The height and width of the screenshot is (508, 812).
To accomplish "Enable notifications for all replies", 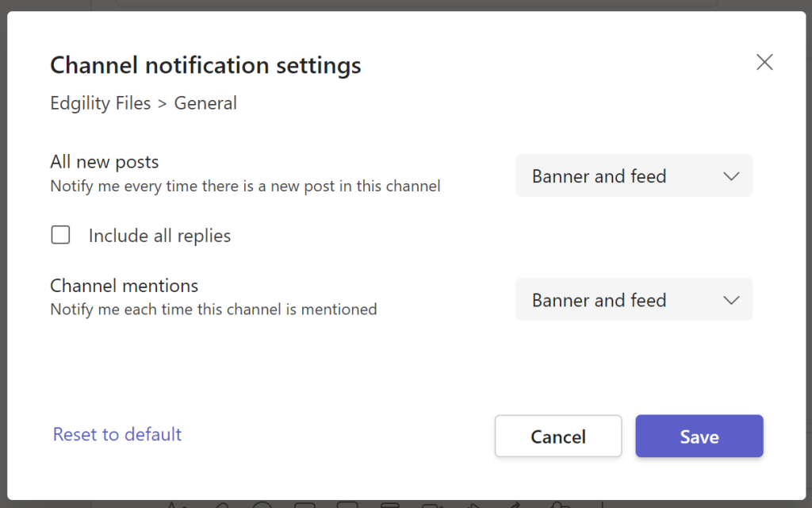I will (60, 234).
